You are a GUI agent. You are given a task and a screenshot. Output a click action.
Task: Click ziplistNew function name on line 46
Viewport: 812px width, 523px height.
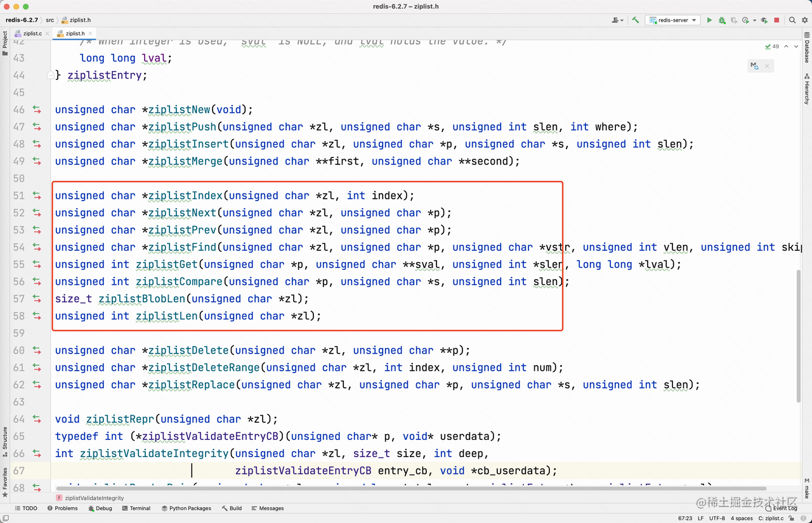click(x=180, y=110)
